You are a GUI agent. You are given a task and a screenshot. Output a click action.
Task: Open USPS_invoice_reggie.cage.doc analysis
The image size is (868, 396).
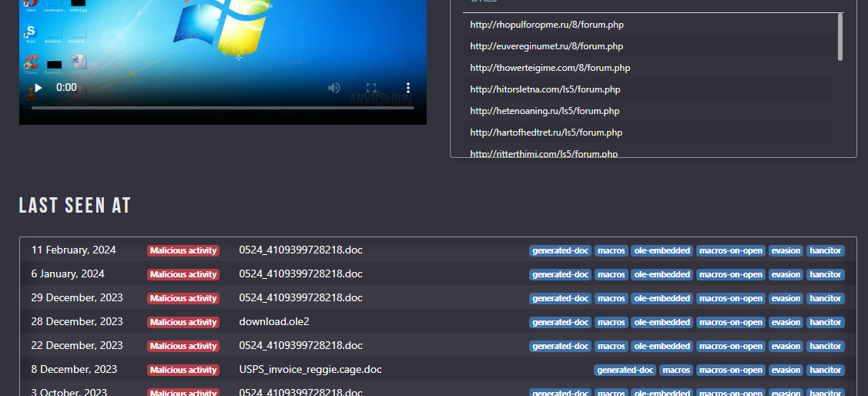pyautogui.click(x=310, y=369)
